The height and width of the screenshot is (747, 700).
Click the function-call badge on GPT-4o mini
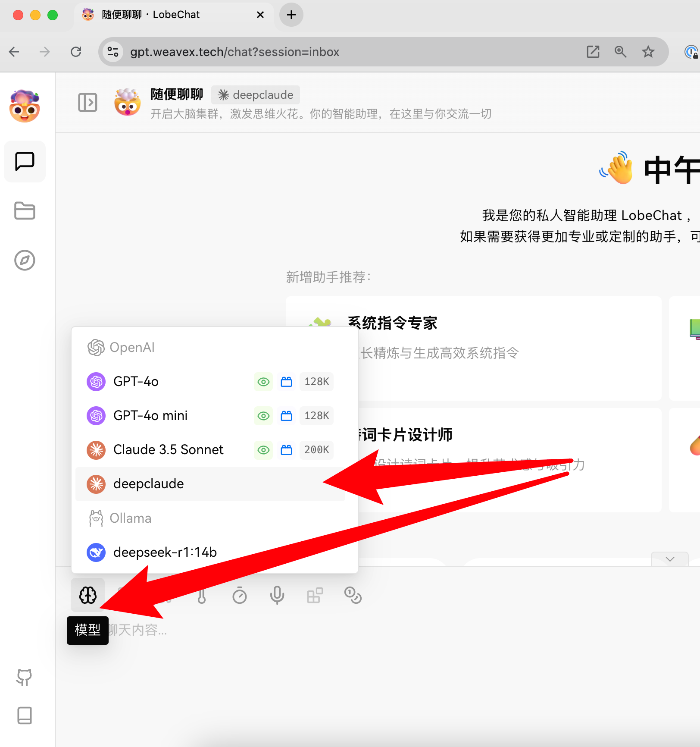286,416
